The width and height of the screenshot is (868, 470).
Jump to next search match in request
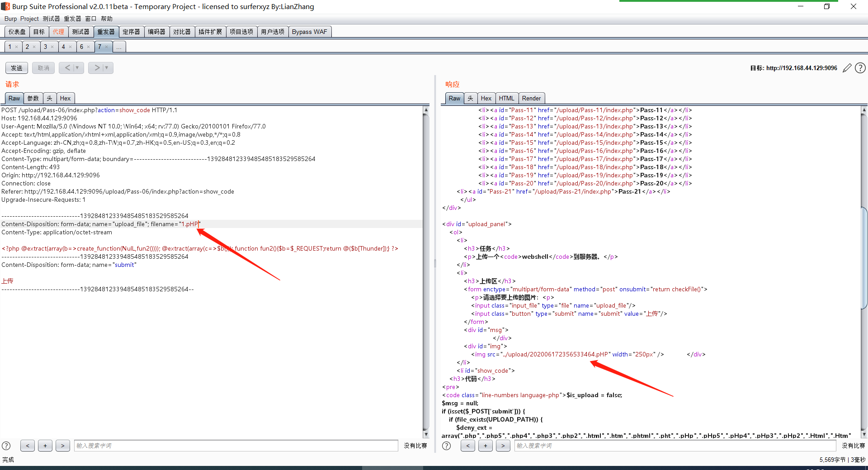[63, 446]
